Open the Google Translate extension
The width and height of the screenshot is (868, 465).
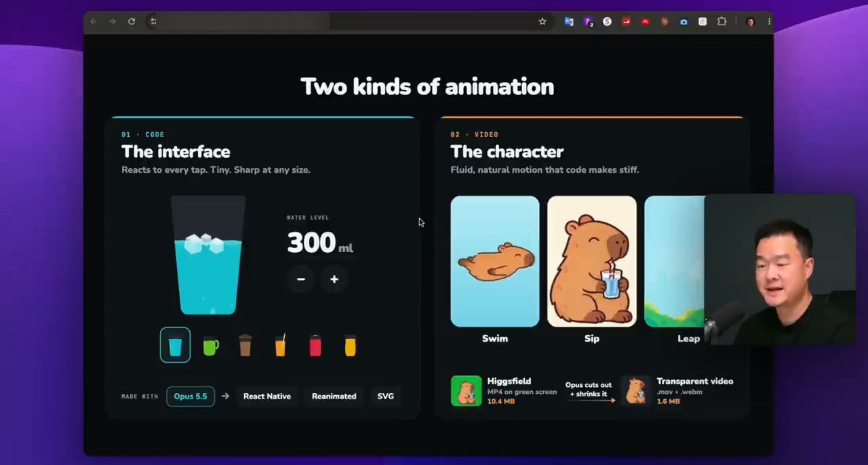point(569,22)
